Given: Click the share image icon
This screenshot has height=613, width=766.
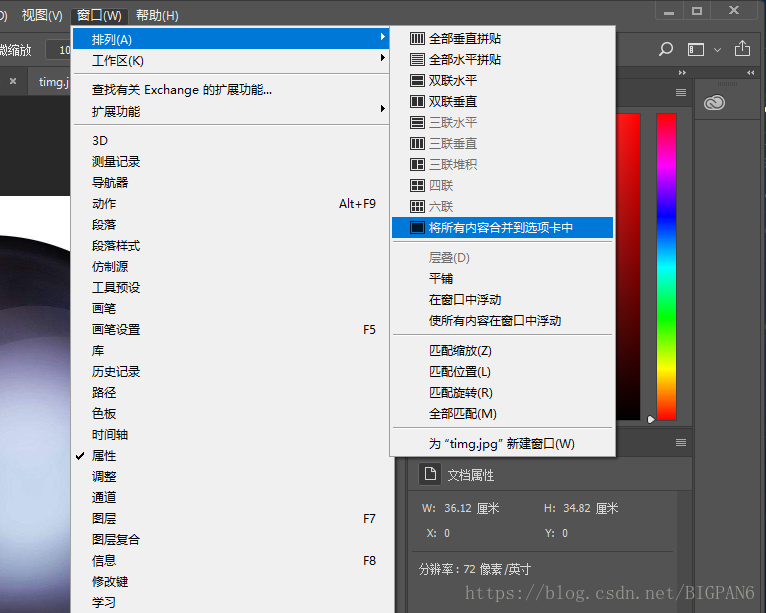Looking at the screenshot, I should coord(742,48).
